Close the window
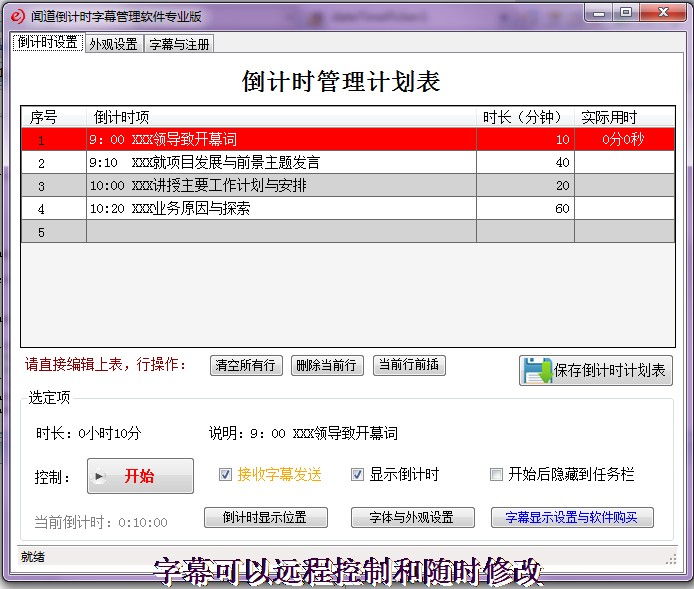The image size is (694, 589). [663, 12]
